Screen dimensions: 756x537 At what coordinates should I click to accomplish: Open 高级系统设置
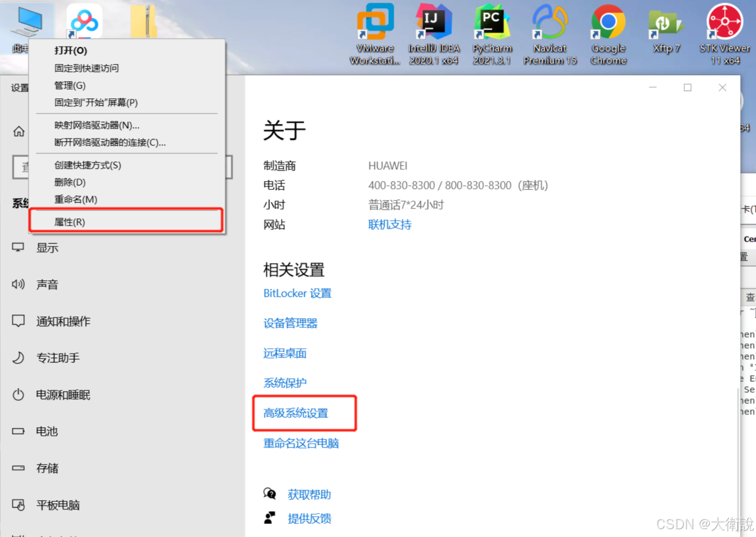pyautogui.click(x=296, y=413)
